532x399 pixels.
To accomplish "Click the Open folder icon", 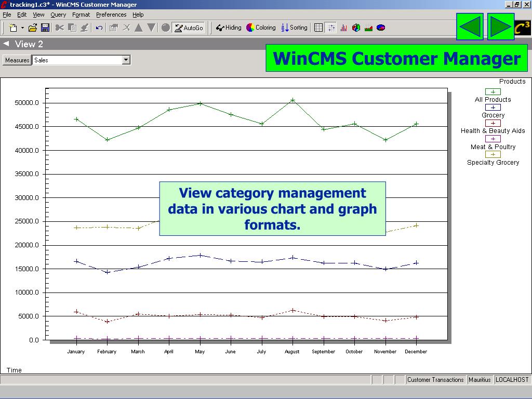I will 33,28.
